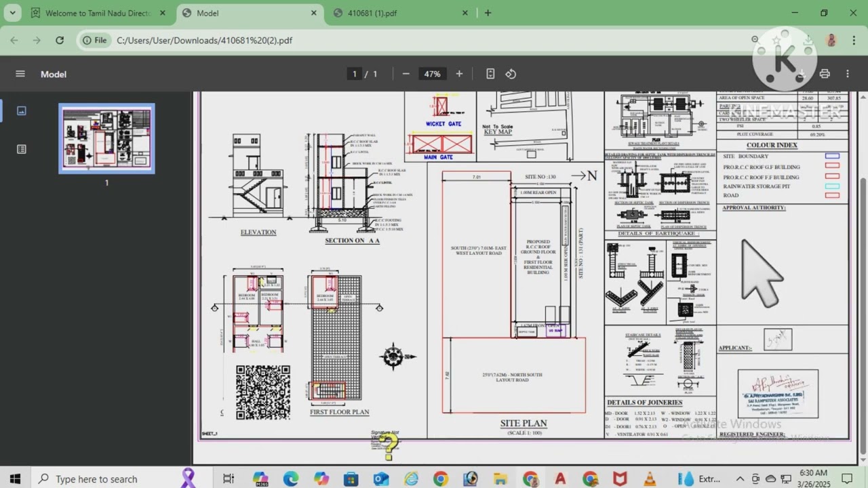The height and width of the screenshot is (488, 868).
Task: Open the Windows Start menu
Action: pyautogui.click(x=15, y=479)
